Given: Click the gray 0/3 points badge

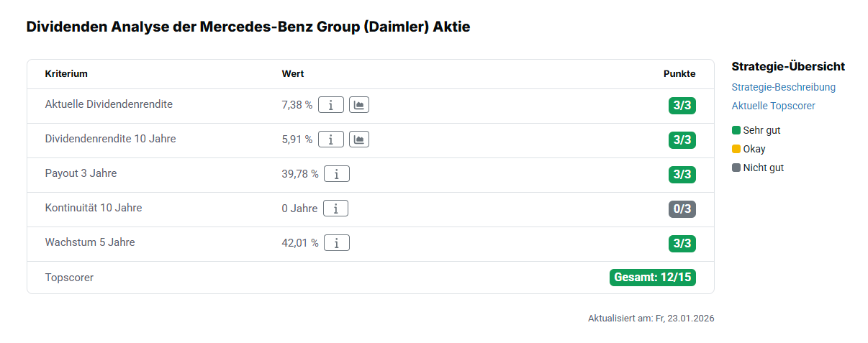Looking at the screenshot, I should 682,209.
